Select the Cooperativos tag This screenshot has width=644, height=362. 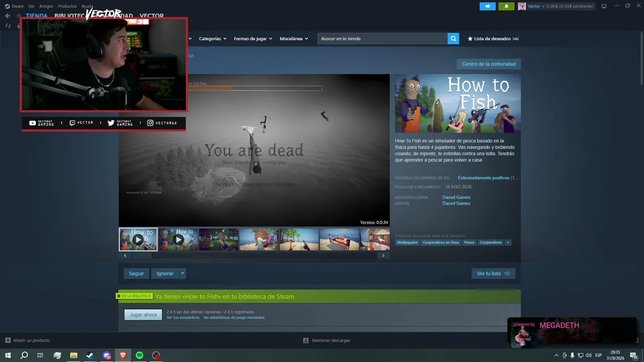(491, 242)
